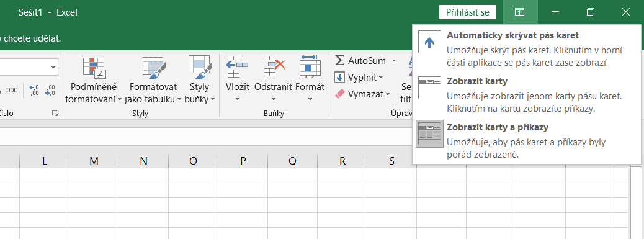Apply the 000 thousands separator style

click(12, 90)
